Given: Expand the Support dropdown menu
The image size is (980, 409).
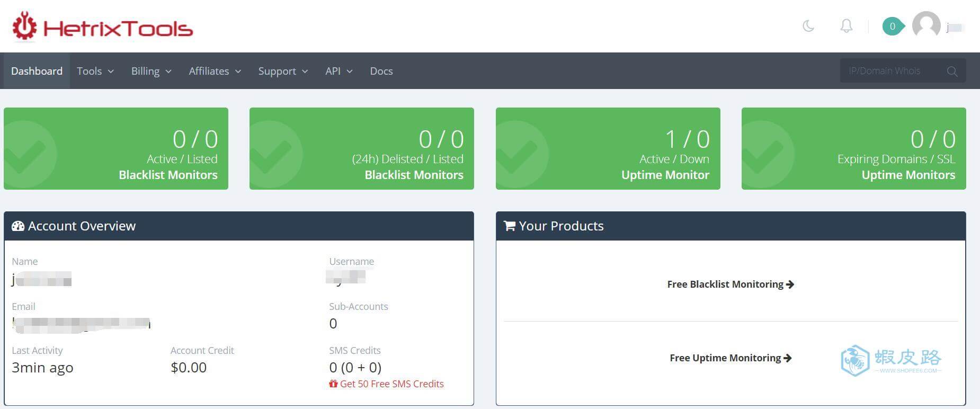Looking at the screenshot, I should tap(283, 71).
